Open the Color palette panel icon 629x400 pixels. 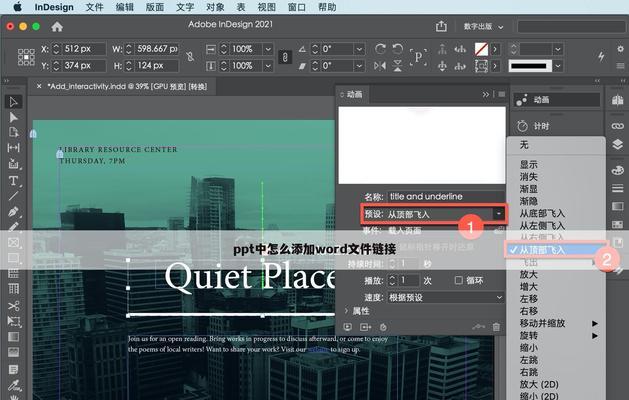point(617,170)
